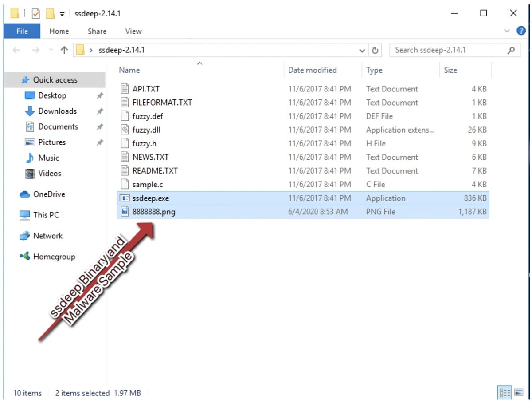532x403 pixels.
Task: Open Quick Access Toolbar customize dropdown
Action: tap(62, 14)
